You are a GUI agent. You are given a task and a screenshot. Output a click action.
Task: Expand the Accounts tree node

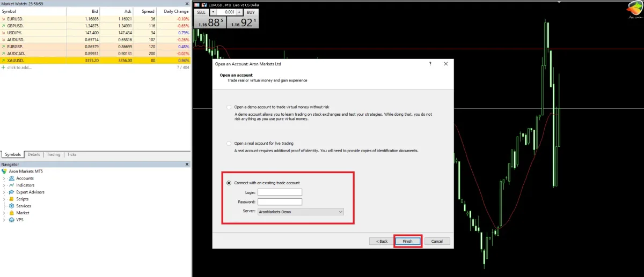[4, 178]
